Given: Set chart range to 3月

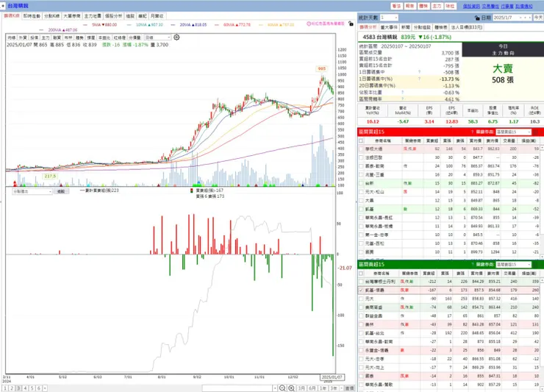Looking at the screenshot, I should click(x=301, y=388).
